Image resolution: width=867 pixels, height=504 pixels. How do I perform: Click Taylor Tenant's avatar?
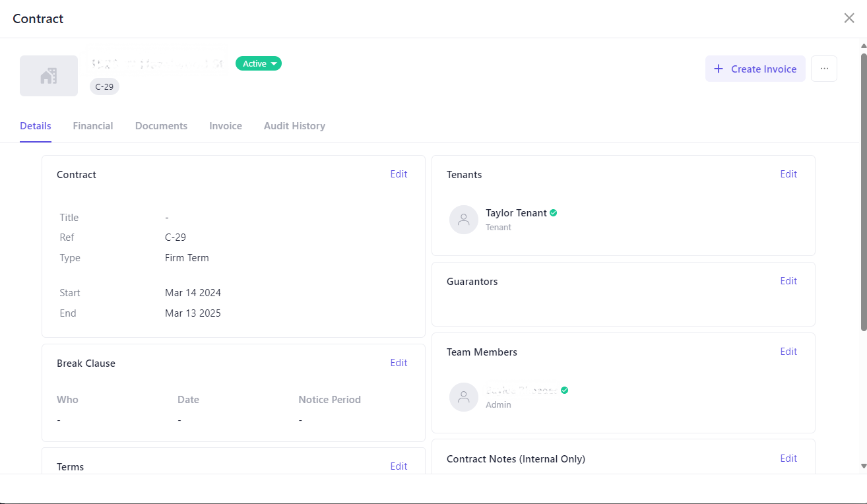[463, 219]
